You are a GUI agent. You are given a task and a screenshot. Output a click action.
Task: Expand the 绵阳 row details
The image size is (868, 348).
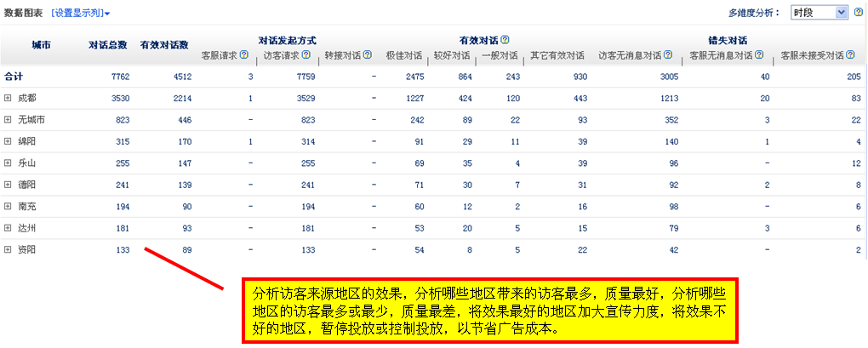pos(8,141)
